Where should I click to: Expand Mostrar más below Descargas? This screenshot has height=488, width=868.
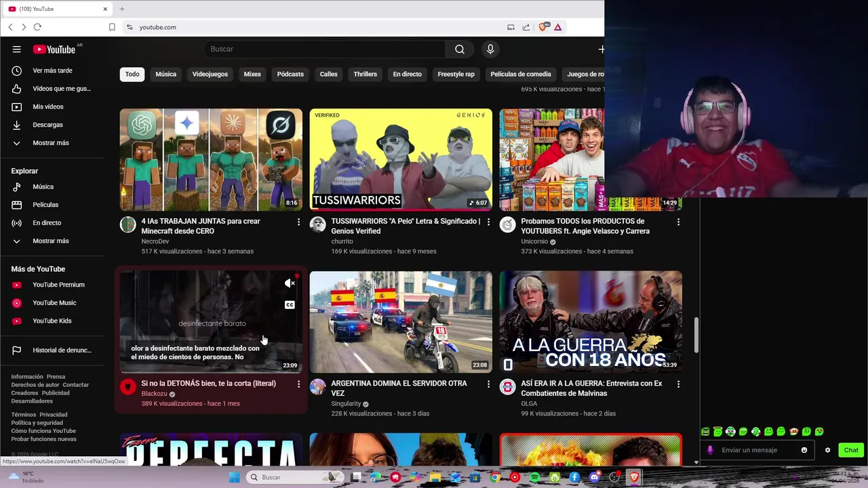point(52,143)
